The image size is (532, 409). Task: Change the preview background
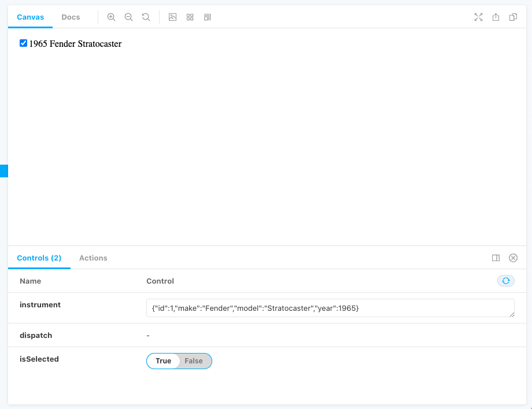[x=172, y=17]
